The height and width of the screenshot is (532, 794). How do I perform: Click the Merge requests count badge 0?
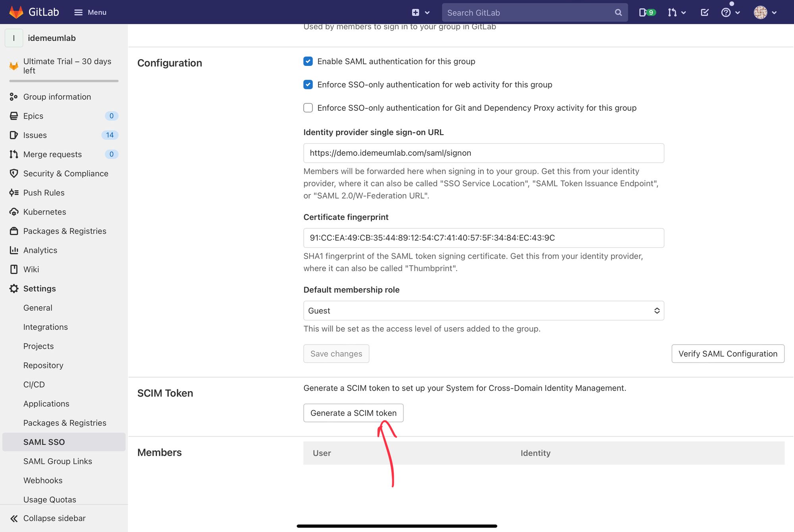click(112, 154)
